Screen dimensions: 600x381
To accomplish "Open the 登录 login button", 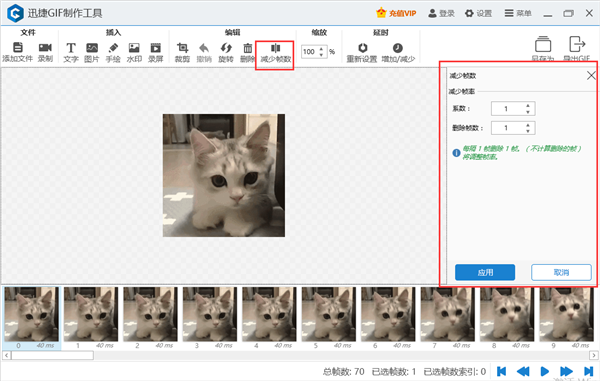I will (x=441, y=13).
